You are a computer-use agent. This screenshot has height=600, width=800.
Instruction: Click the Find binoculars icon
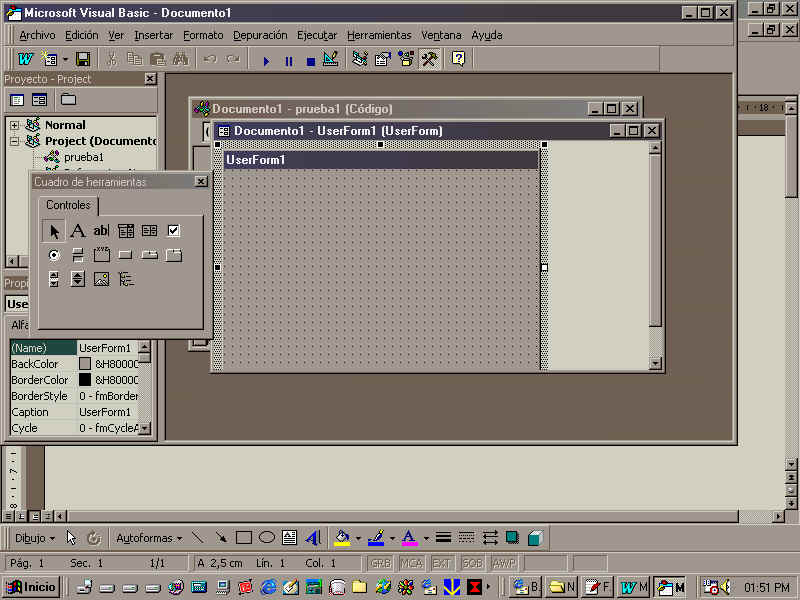180,60
